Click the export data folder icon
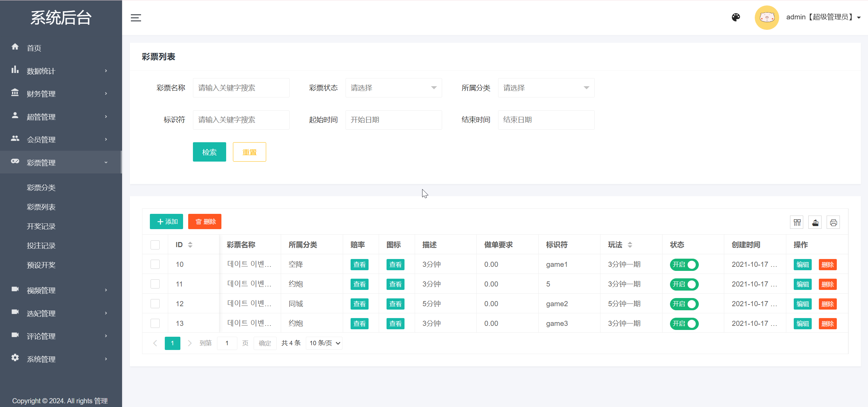Image resolution: width=868 pixels, height=407 pixels. pyautogui.click(x=815, y=222)
